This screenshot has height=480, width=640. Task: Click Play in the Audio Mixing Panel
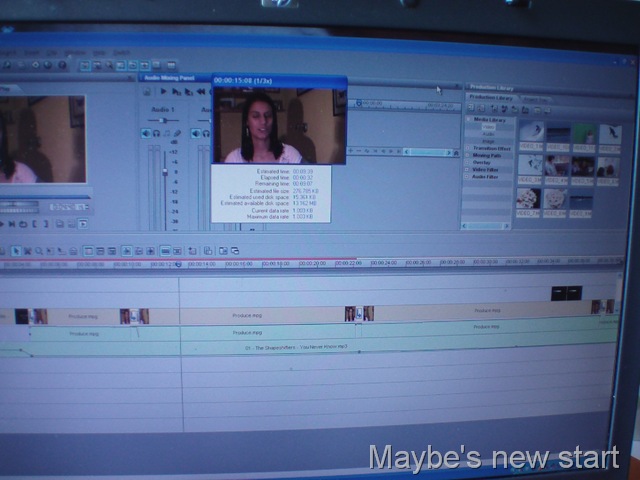point(163,91)
